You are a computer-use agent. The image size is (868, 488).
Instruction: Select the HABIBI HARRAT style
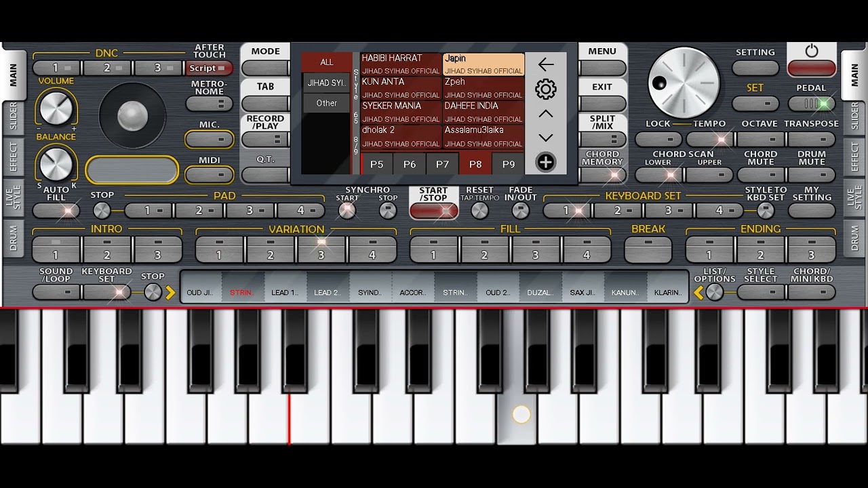click(x=401, y=65)
